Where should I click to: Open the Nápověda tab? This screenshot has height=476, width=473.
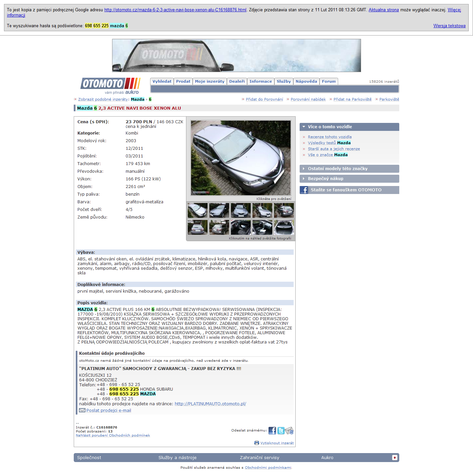tap(306, 81)
